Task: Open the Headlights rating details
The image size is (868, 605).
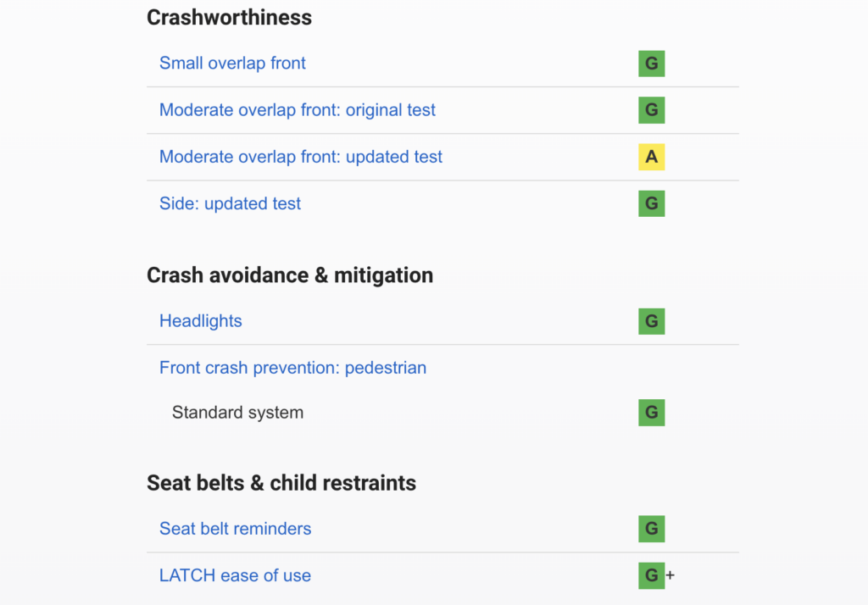Action: [201, 321]
